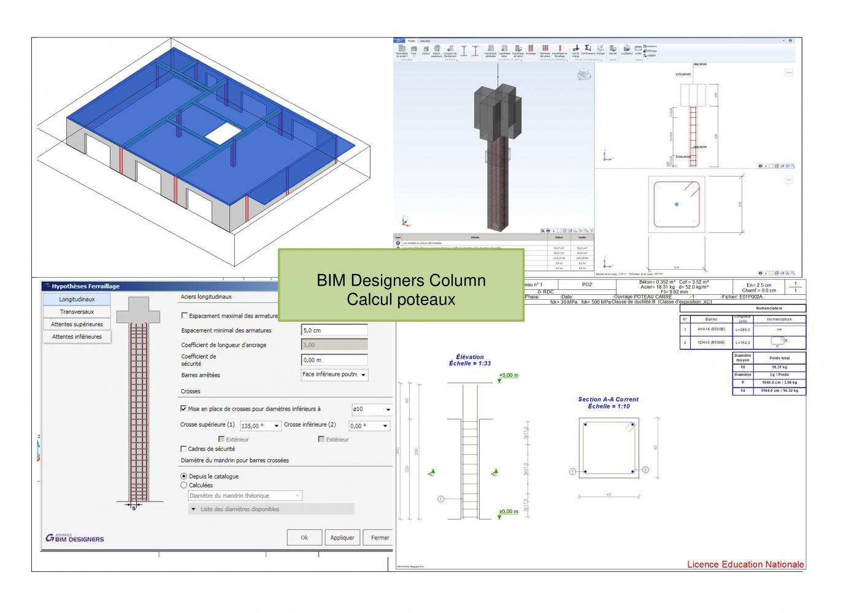The image size is (868, 613).
Task: Open the Section tool in the ribbon
Action: (426, 50)
